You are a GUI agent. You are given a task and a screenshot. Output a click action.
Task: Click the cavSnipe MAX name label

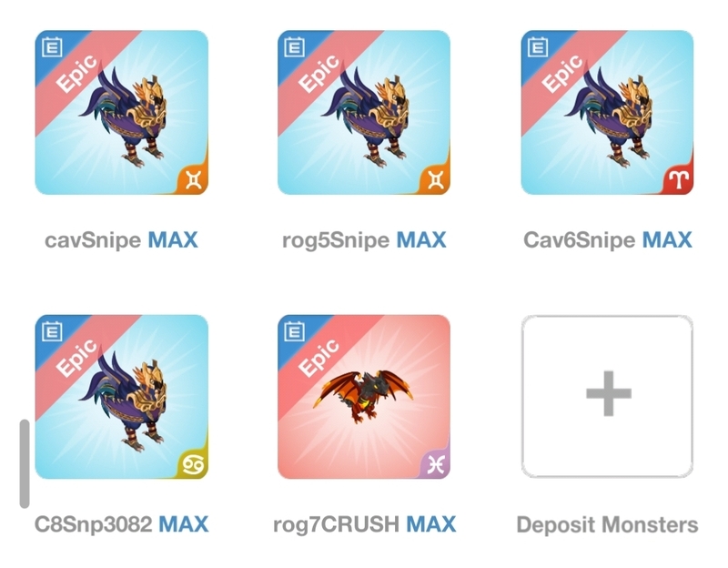(x=121, y=240)
